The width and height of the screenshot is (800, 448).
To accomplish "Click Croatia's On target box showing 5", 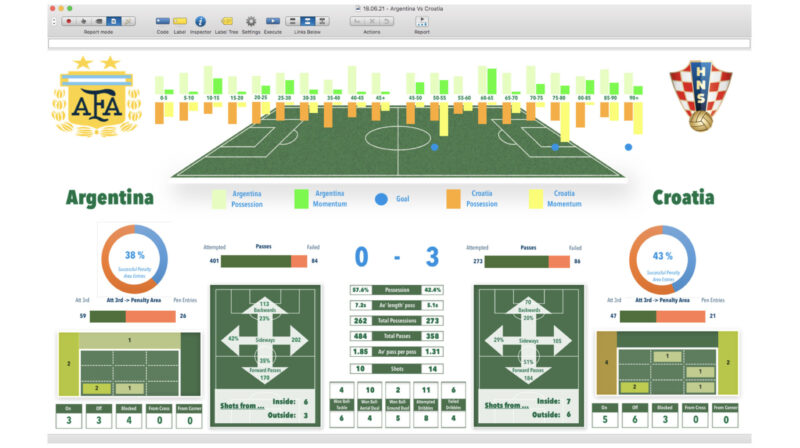I will pos(605,415).
